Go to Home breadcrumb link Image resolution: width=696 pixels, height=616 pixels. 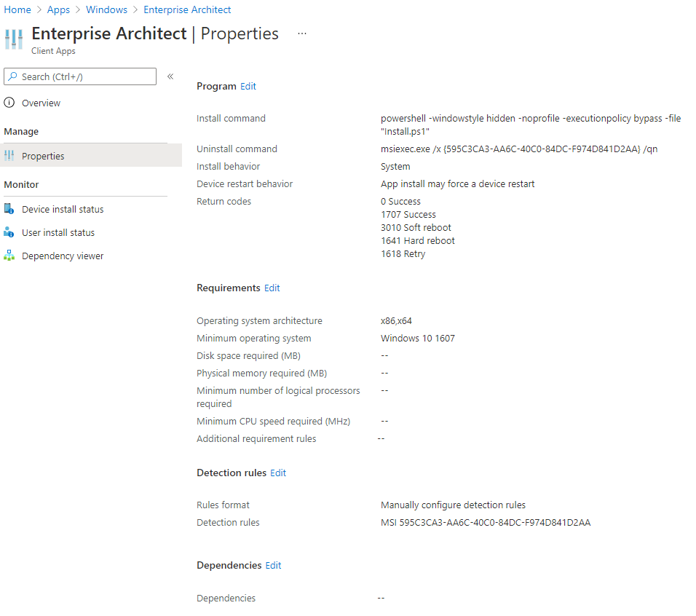pos(17,9)
